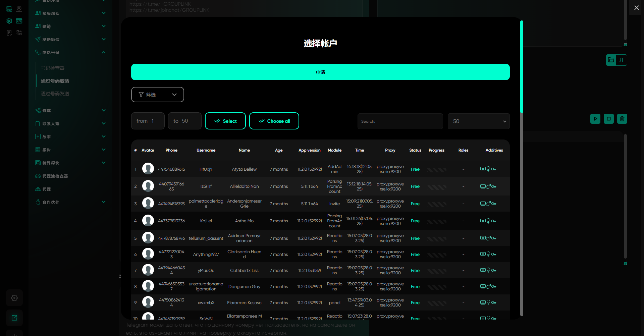Click the trash delete icon
Screen dimensions: 644x336
pyautogui.click(x=622, y=119)
